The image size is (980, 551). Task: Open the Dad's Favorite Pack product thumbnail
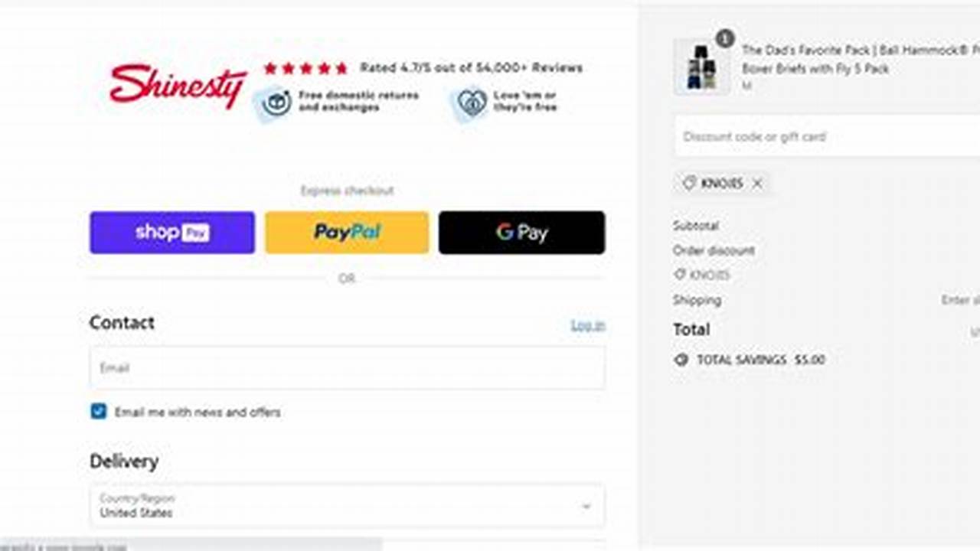[701, 67]
